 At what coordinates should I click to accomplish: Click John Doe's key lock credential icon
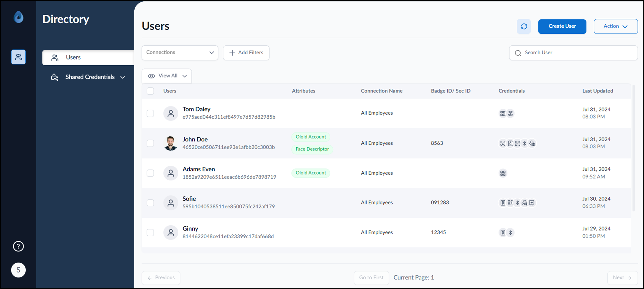click(532, 143)
